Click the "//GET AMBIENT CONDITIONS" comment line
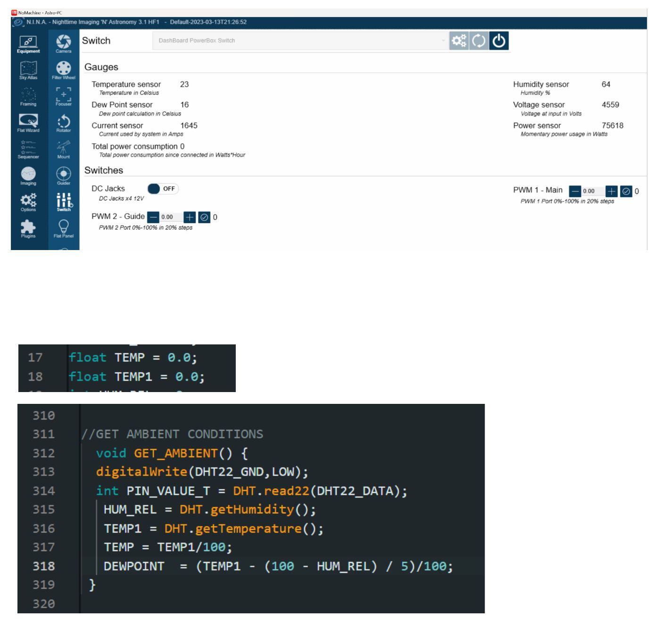Image resolution: width=662 pixels, height=644 pixels. pyautogui.click(x=173, y=434)
